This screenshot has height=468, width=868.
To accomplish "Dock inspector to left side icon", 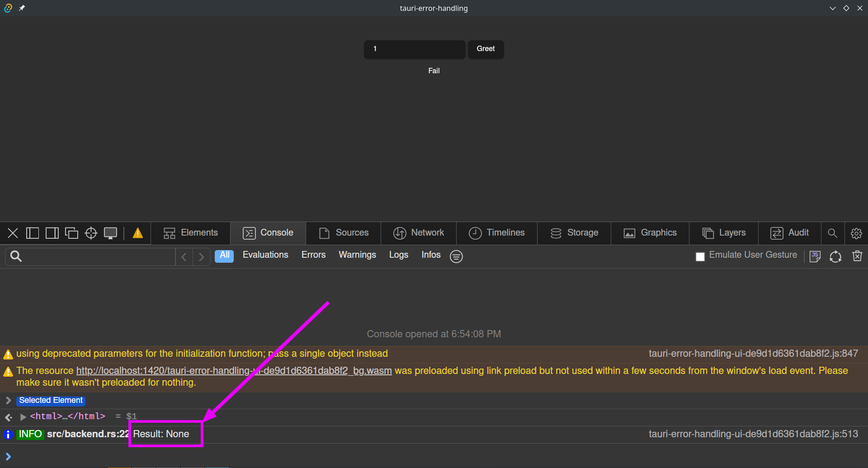I will tap(33, 233).
